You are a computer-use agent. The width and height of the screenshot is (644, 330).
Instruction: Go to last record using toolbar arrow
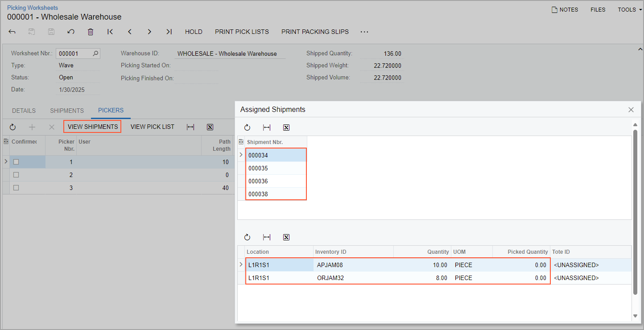(169, 32)
